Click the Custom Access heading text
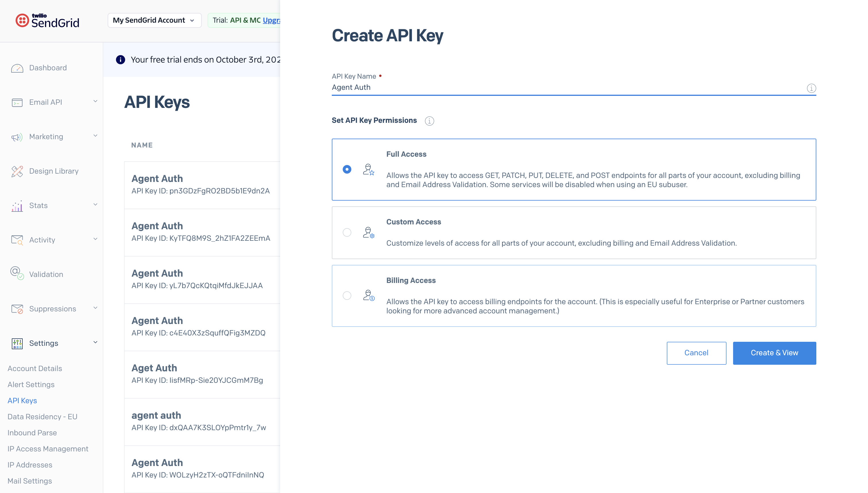The width and height of the screenshot is (868, 493). click(414, 222)
